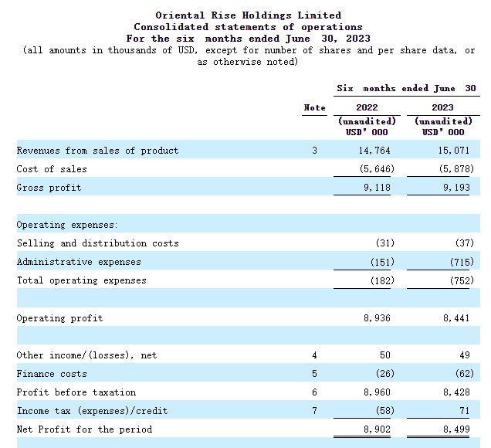This screenshot has width=491, height=448.
Task: Click finance costs value (62)
Action: click(465, 374)
